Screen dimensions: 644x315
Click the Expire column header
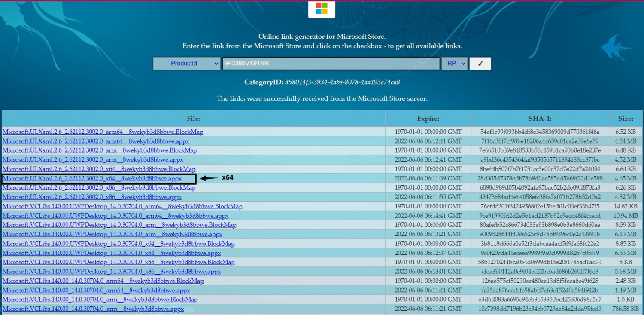[x=428, y=119]
